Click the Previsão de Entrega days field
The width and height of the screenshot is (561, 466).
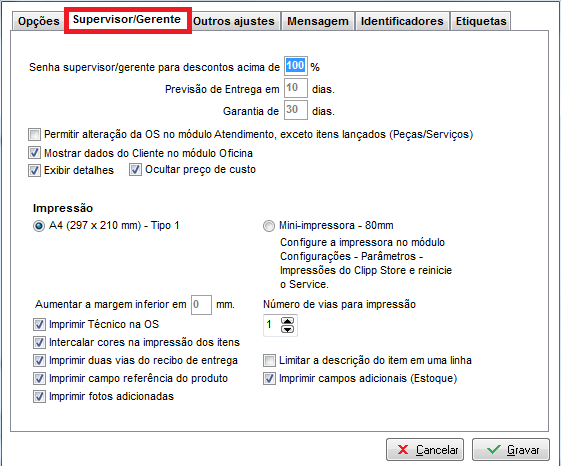(296, 88)
